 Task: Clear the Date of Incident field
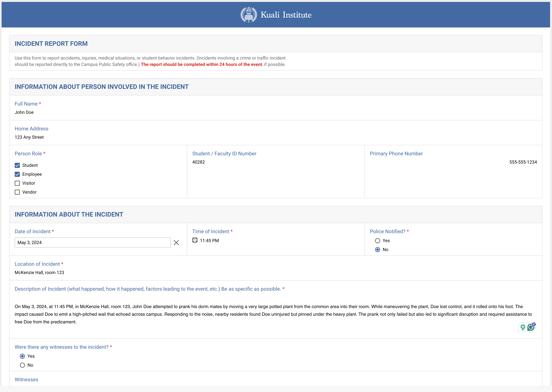point(176,243)
